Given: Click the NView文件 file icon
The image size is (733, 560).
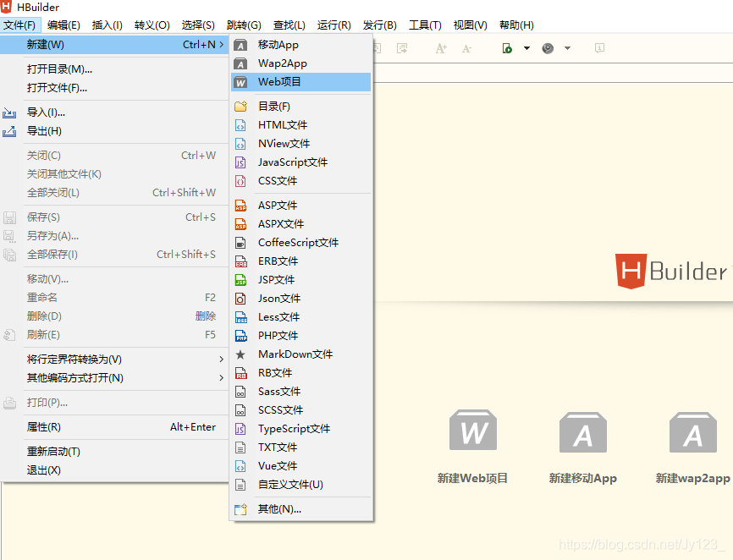Looking at the screenshot, I should pos(240,144).
